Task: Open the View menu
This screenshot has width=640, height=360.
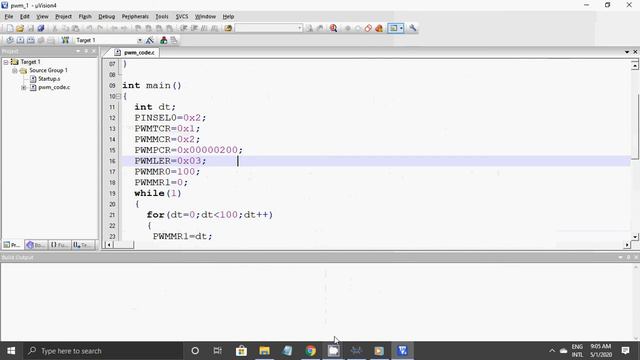Action: coord(42,16)
